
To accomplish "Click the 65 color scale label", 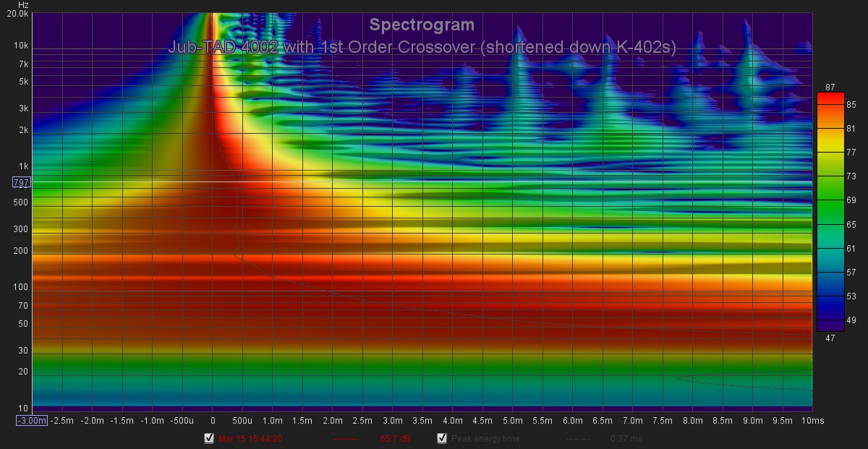I will click(x=851, y=225).
